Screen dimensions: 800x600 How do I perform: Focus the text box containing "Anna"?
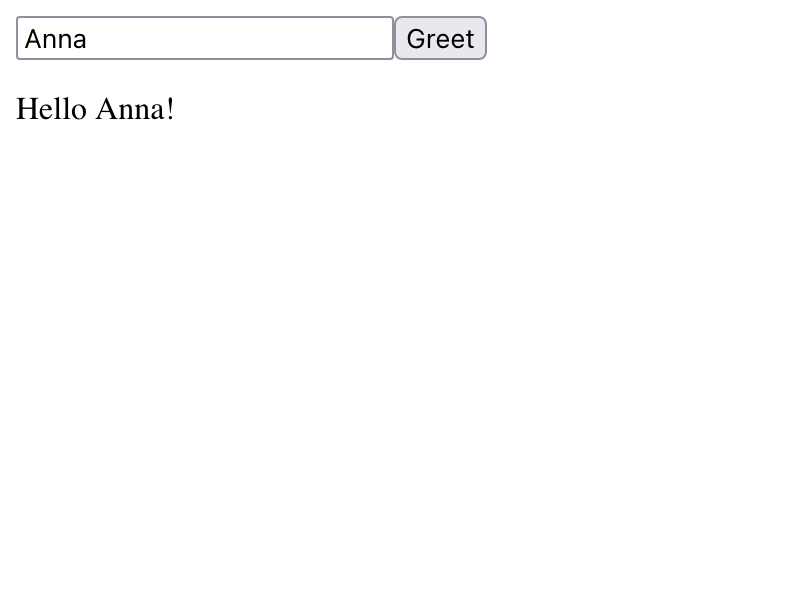click(x=205, y=38)
